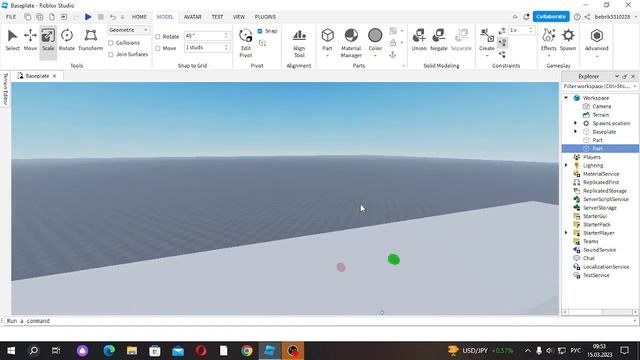640x360 pixels.
Task: Add a Spawn location
Action: coord(568,40)
